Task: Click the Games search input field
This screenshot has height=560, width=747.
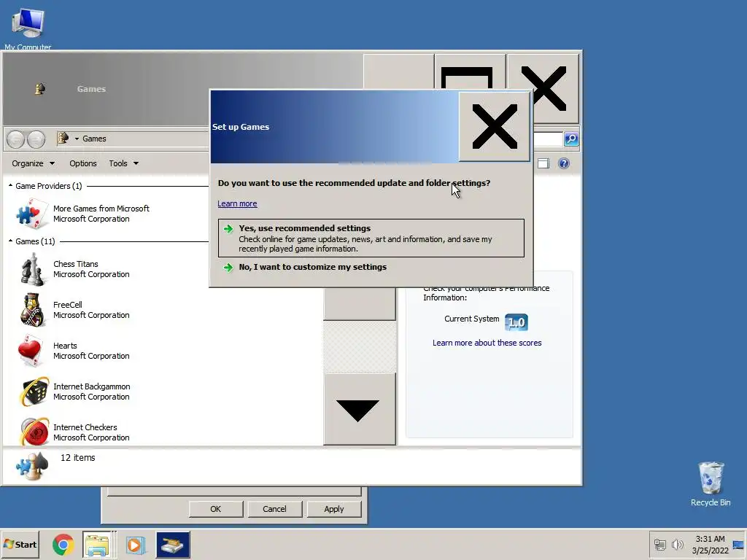Action: [548, 139]
